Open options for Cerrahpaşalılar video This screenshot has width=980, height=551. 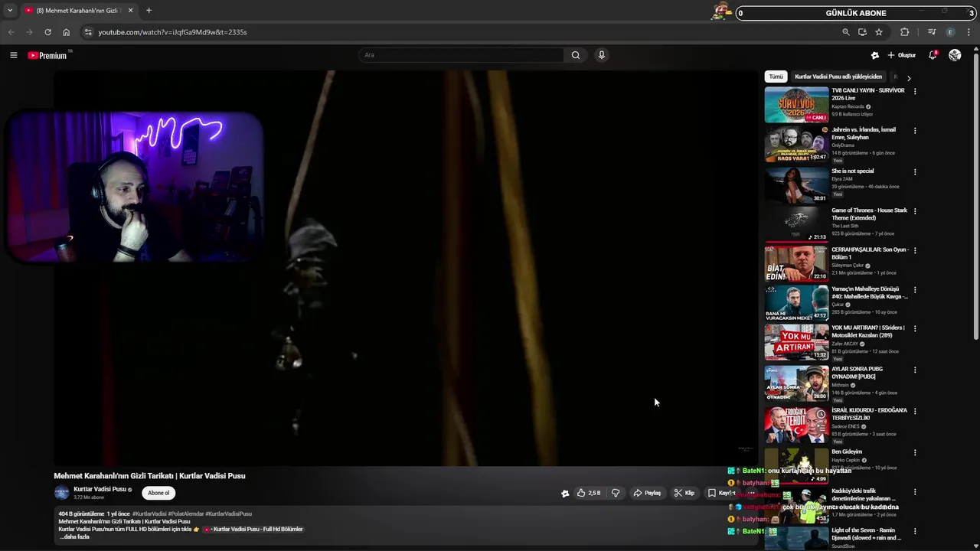[915, 250]
